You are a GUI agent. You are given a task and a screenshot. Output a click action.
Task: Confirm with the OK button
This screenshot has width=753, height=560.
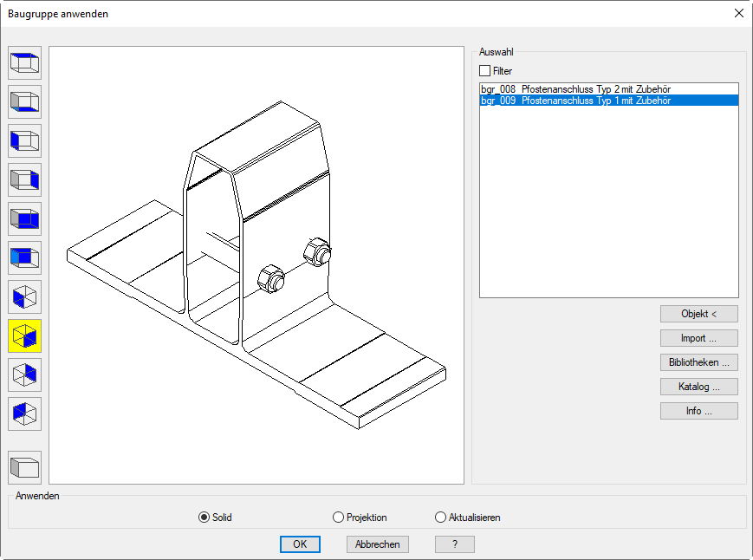pyautogui.click(x=300, y=544)
